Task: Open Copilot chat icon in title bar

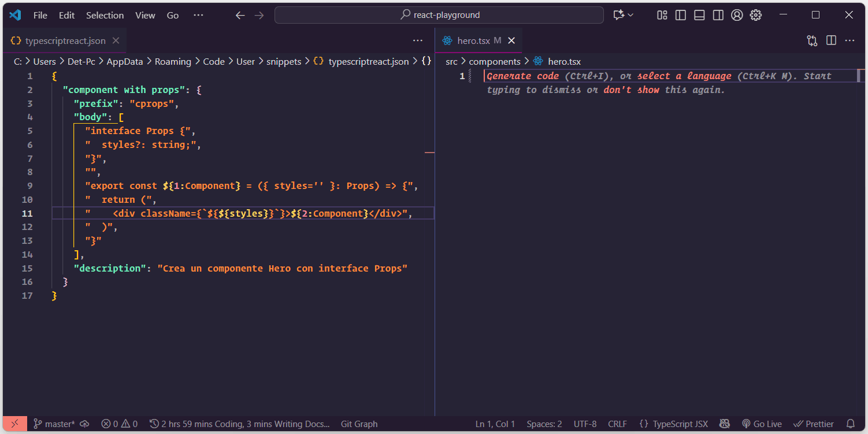Action: click(619, 15)
